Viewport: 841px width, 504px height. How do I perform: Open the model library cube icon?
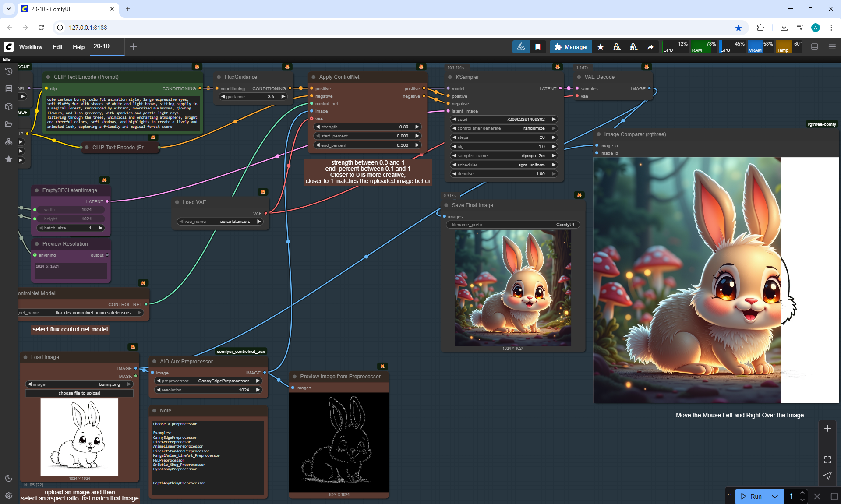[x=8, y=106]
